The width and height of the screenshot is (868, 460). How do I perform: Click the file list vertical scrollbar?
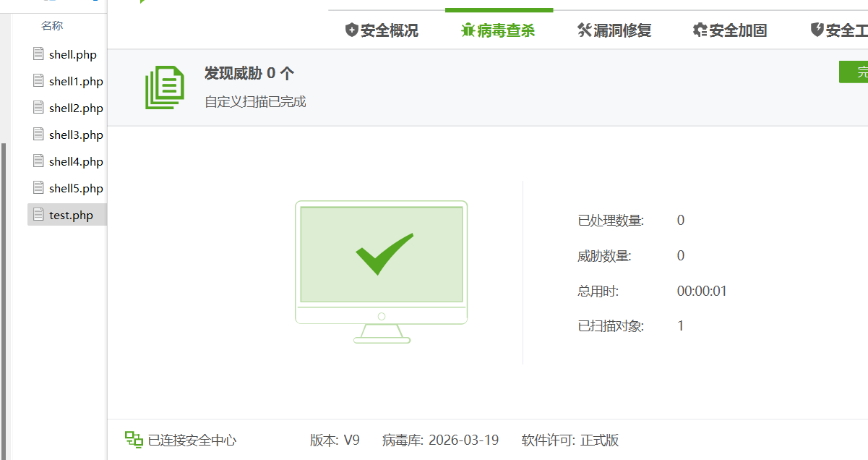4,289
